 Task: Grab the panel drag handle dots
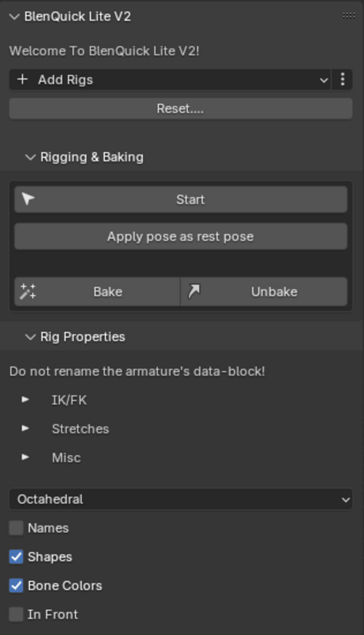click(x=349, y=16)
